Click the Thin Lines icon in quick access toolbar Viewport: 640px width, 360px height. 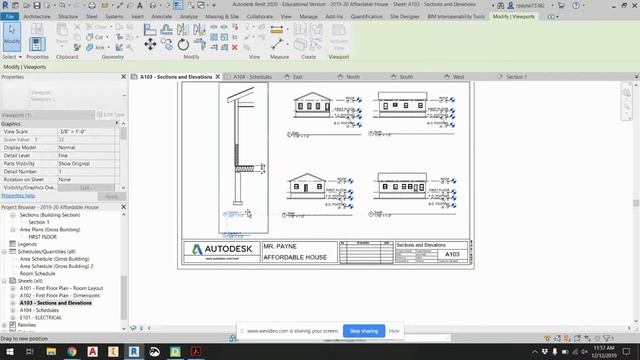[178, 5]
